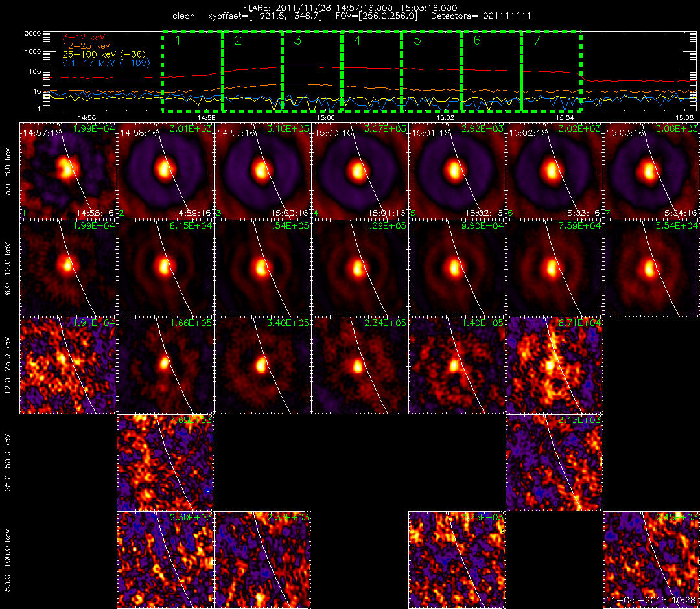700x609 pixels.
Task: Click the blue 0.1-17 MeV (-109) legend entry
Action: 106,63
